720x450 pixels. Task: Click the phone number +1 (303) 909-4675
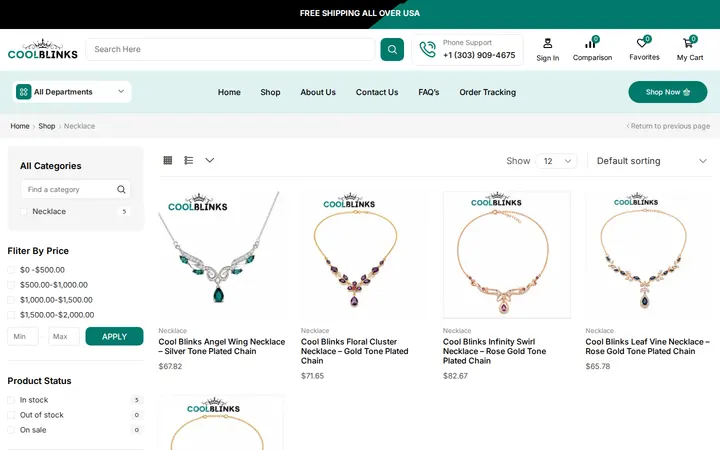479,55
